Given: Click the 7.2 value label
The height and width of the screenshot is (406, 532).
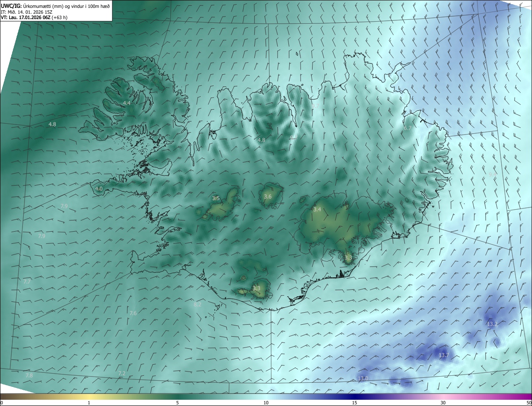Looking at the screenshot, I should 122,373.
